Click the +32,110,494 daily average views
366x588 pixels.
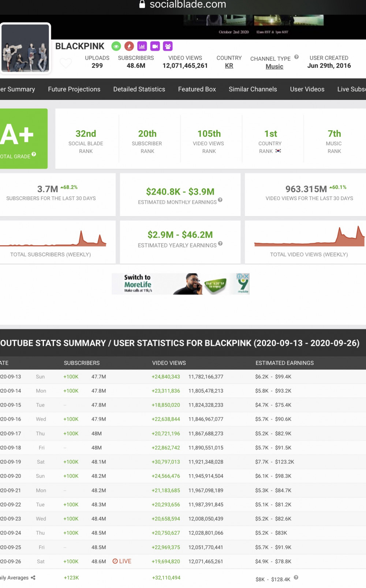click(166, 578)
